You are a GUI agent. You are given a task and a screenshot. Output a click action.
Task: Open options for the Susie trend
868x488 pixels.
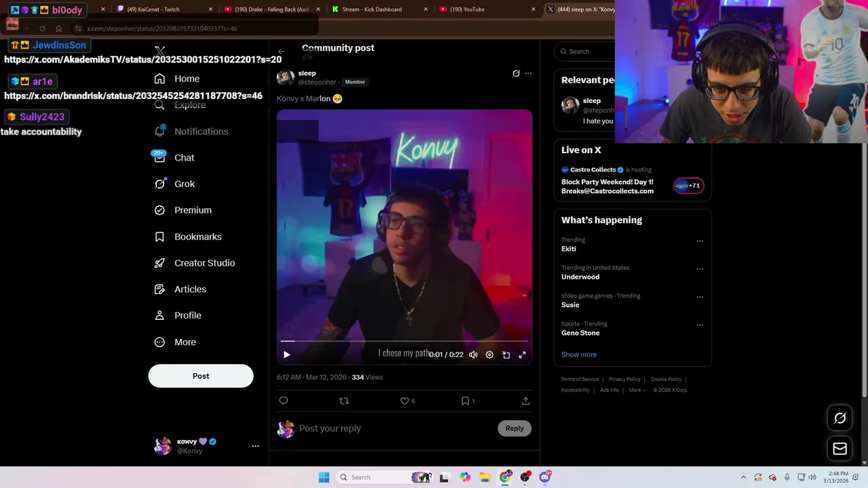[x=700, y=297]
